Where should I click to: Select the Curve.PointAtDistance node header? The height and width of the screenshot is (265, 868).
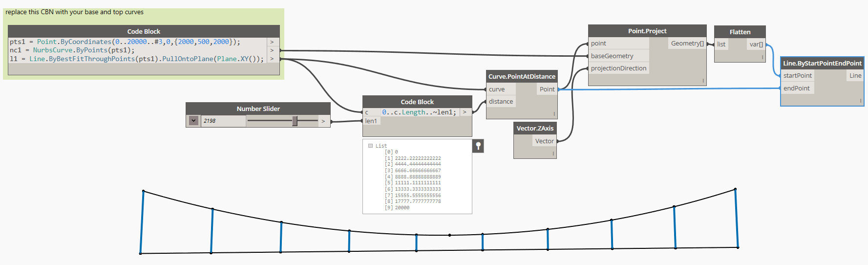coord(522,76)
